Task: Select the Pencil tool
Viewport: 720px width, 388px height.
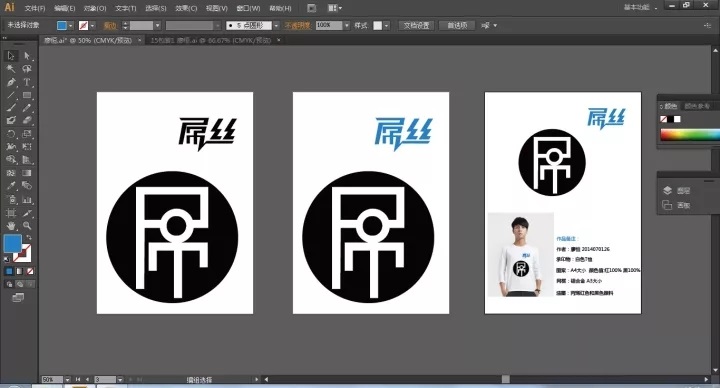Action: coord(27,108)
